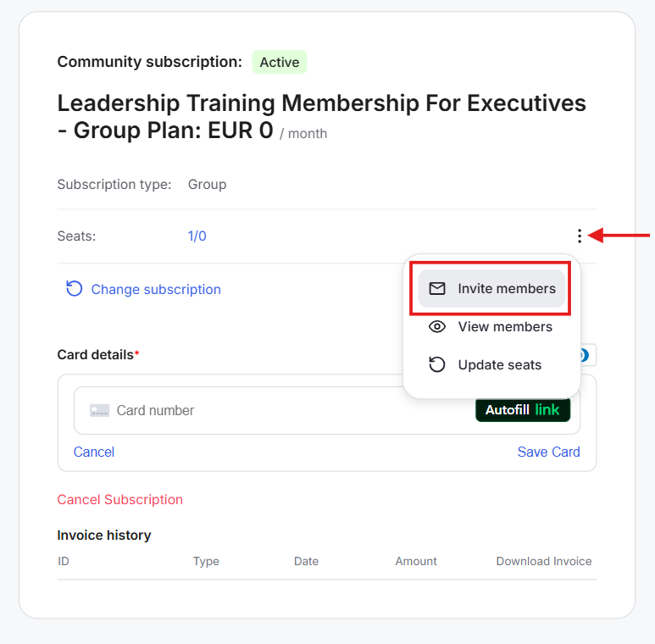The image size is (655, 644).
Task: Click the envelope icon beside Invite members
Action: pyautogui.click(x=437, y=289)
